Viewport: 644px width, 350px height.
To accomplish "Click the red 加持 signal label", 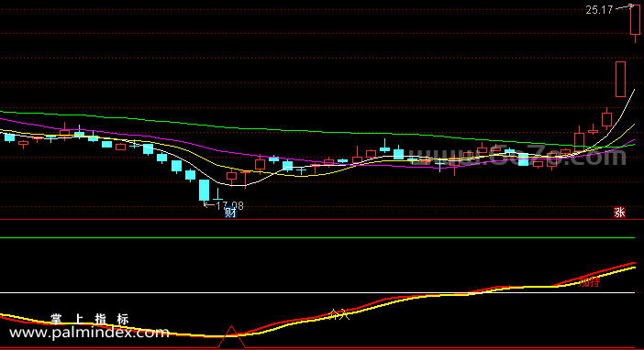I will (x=589, y=282).
